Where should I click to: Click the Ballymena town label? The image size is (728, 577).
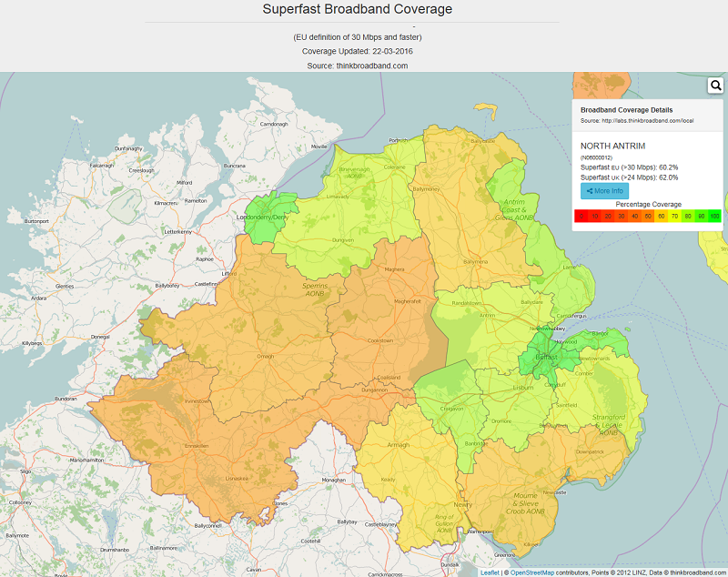click(x=476, y=261)
